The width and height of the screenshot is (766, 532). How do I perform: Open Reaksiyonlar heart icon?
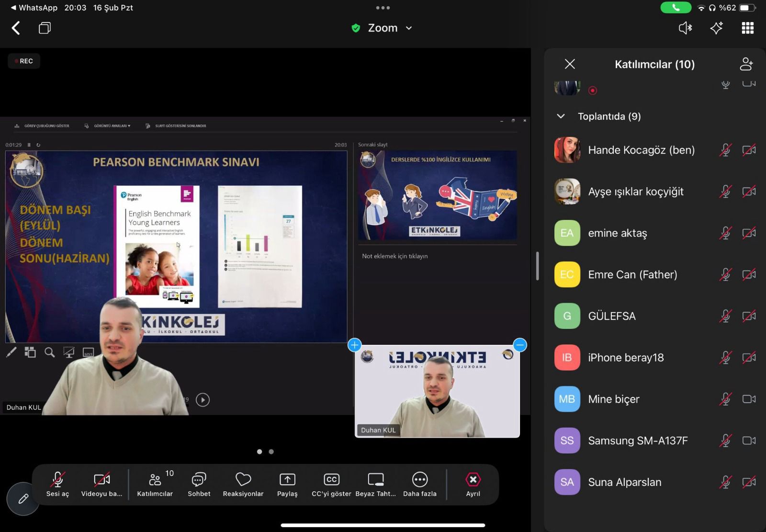(x=243, y=480)
